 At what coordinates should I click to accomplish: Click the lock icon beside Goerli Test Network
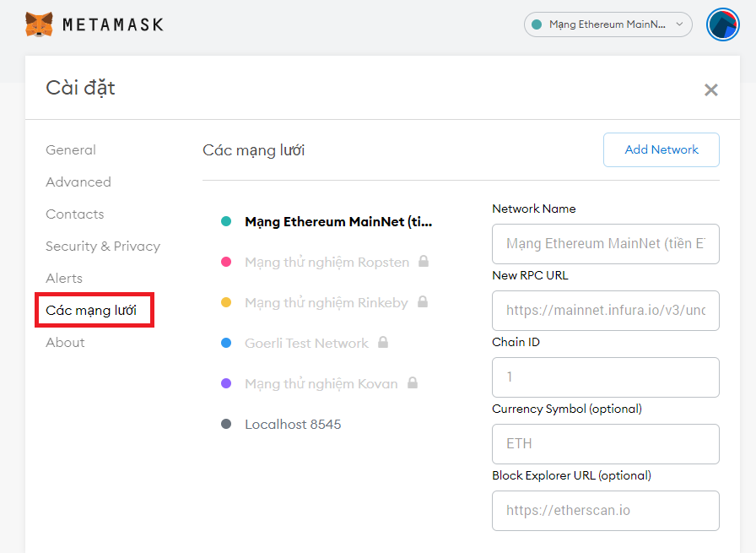(383, 342)
